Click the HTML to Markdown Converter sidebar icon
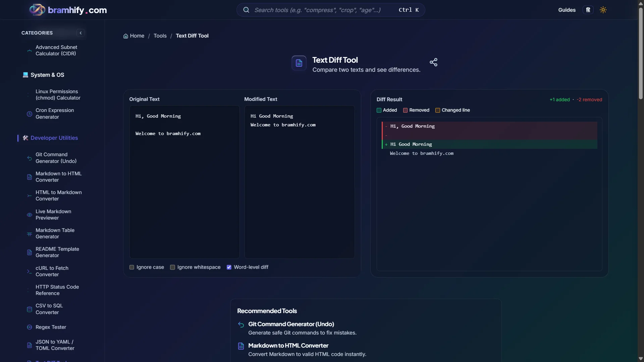 coord(30,196)
